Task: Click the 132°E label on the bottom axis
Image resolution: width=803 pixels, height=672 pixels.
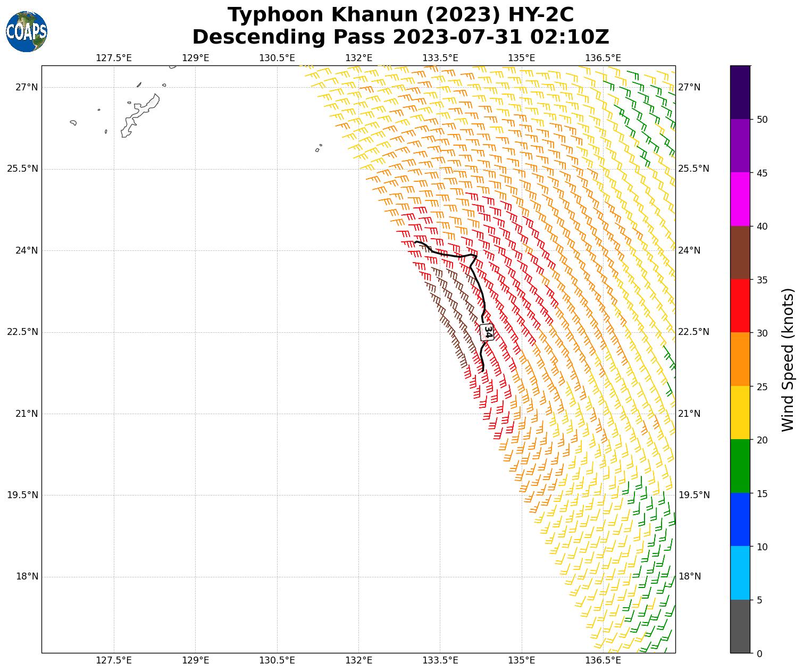Action: click(x=358, y=660)
